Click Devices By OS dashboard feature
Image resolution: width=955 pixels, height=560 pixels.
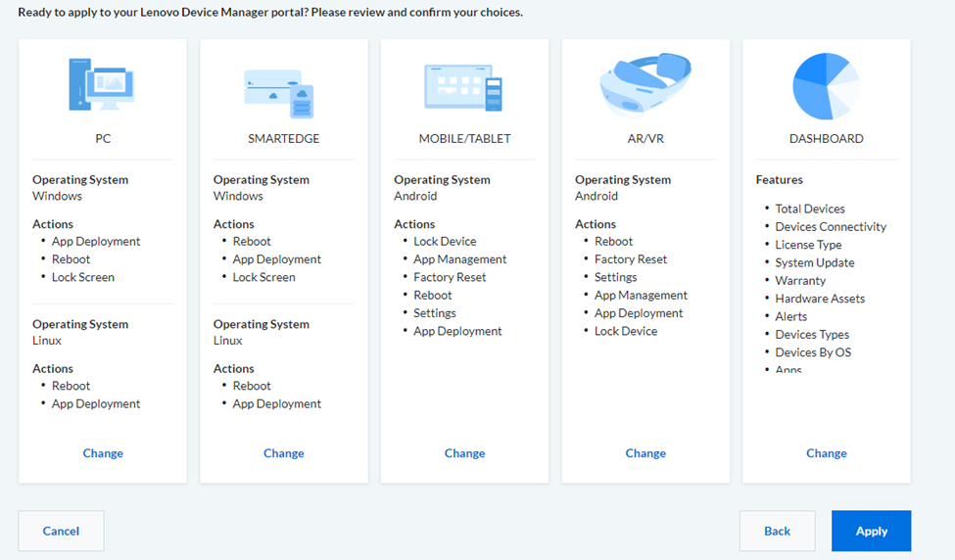813,352
